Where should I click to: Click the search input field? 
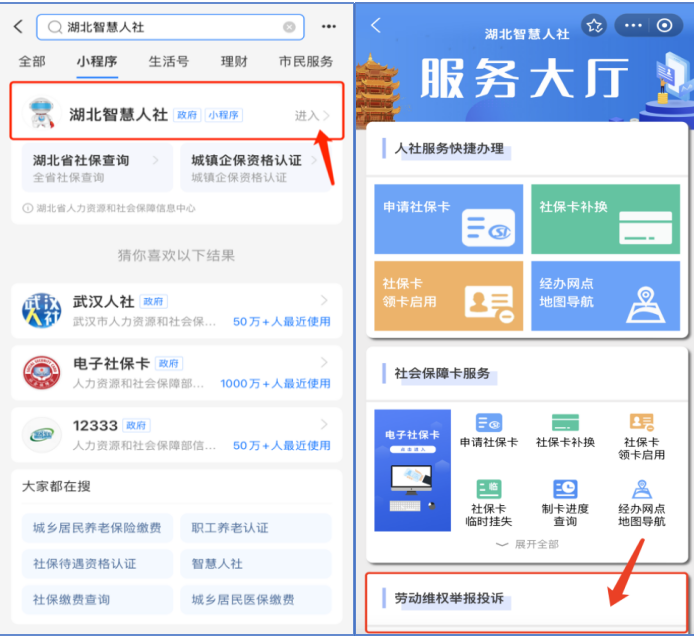coord(170,27)
